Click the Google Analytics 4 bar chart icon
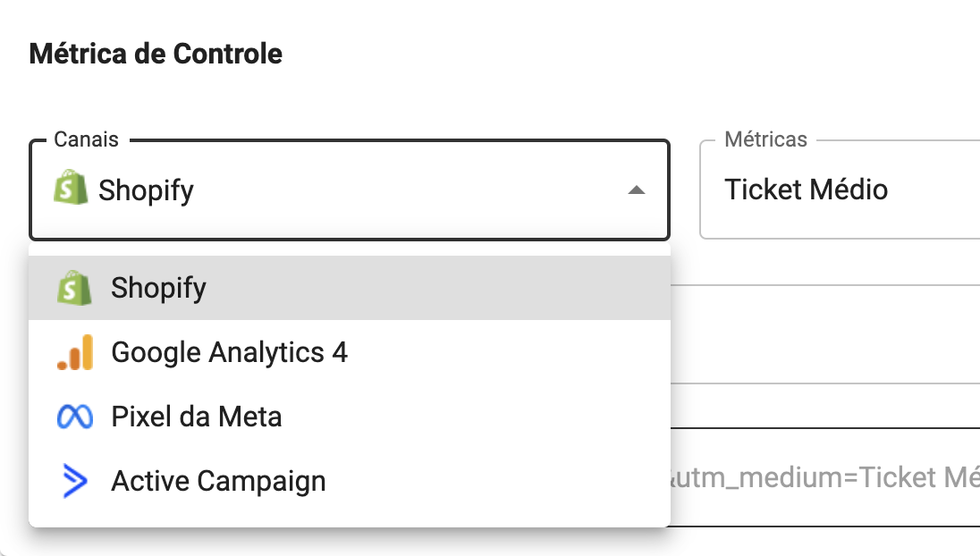The width and height of the screenshot is (980, 556). [x=75, y=352]
